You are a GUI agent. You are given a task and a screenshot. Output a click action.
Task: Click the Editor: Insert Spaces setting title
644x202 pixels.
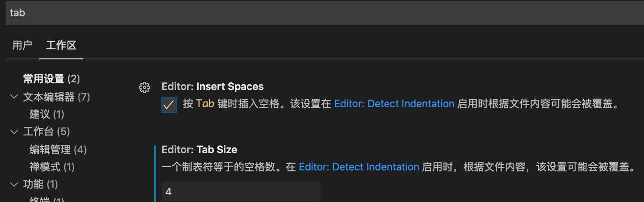click(x=213, y=87)
